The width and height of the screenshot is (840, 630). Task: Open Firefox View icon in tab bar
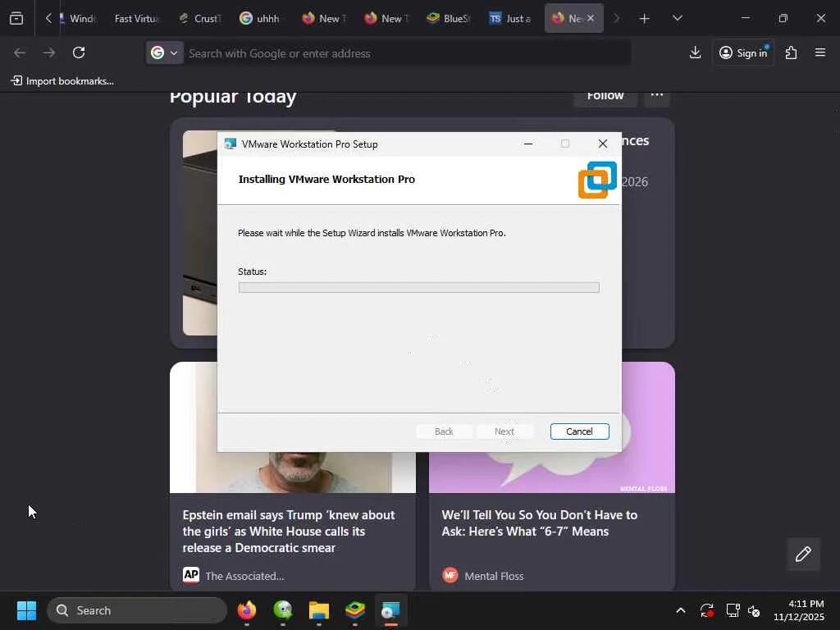(x=16, y=18)
